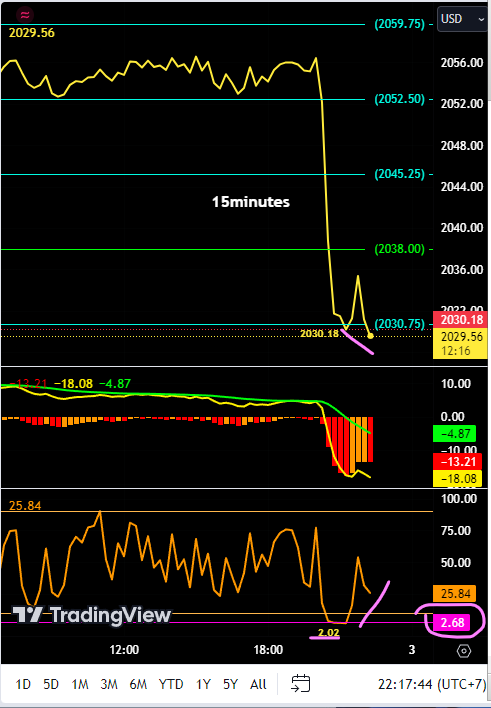Click the (2052.50) horizontal level label

coord(399,99)
